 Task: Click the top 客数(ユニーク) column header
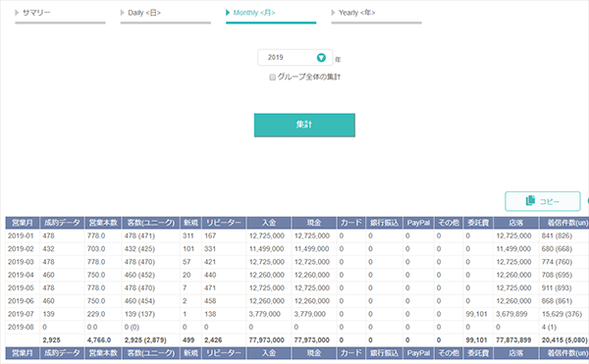151,223
